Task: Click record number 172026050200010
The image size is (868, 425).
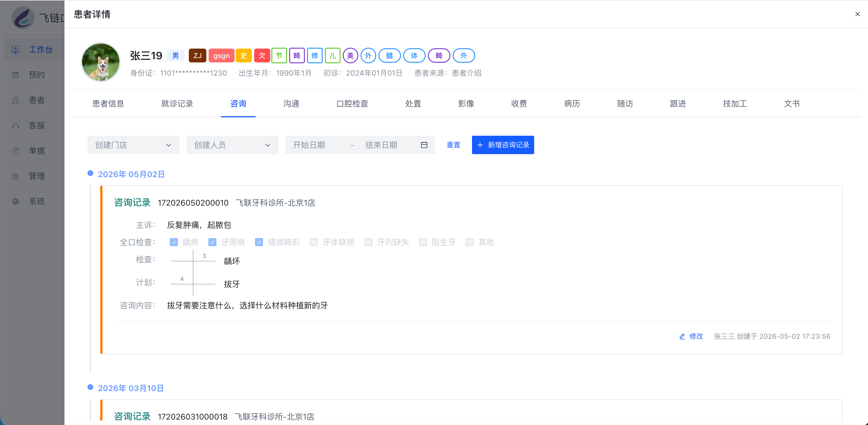Action: 193,203
